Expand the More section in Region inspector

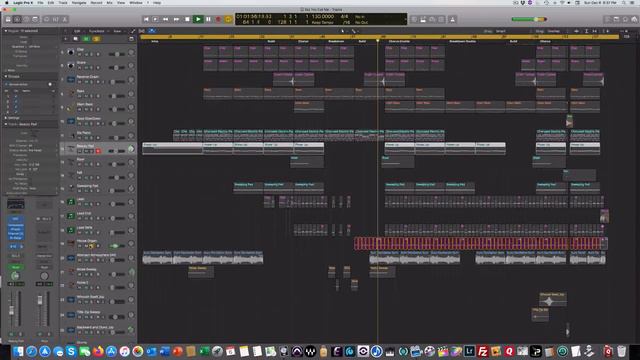(x=6, y=70)
